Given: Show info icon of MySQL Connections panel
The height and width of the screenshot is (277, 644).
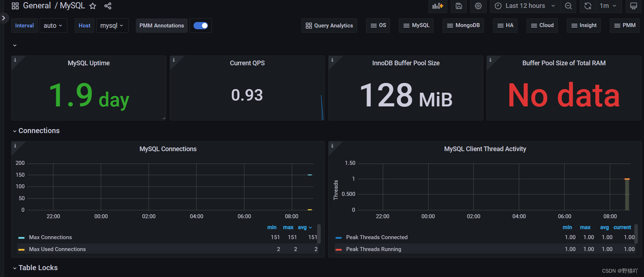Looking at the screenshot, I should 15,146.
